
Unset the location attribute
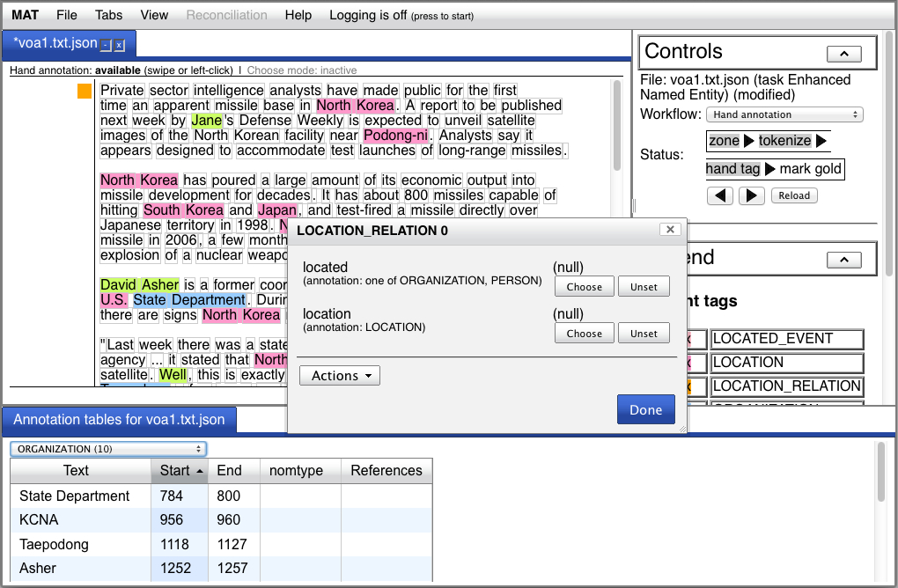(x=643, y=334)
